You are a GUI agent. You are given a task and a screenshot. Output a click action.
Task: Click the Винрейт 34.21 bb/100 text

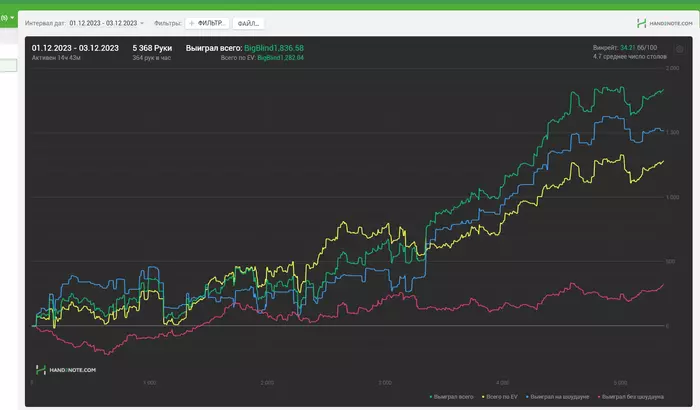pyautogui.click(x=625, y=47)
